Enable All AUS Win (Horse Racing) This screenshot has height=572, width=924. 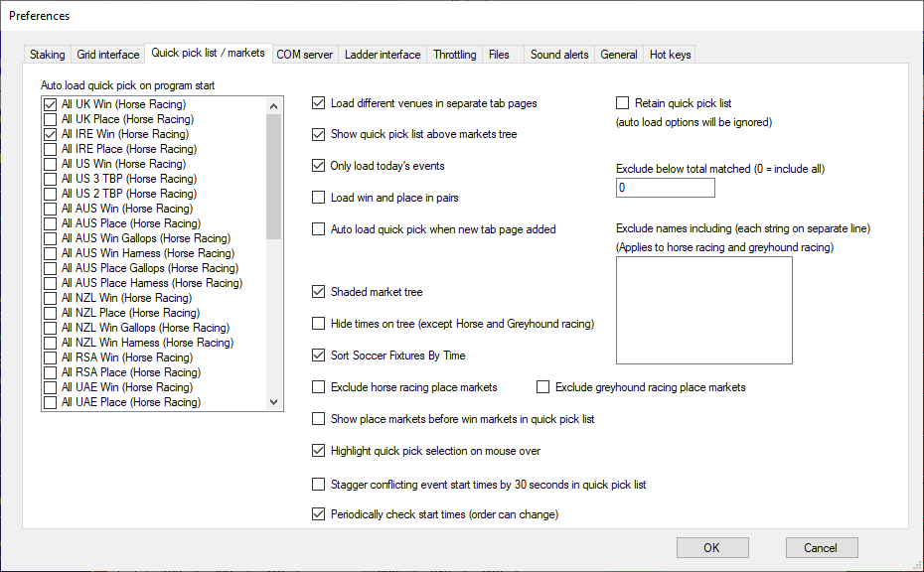coord(50,209)
